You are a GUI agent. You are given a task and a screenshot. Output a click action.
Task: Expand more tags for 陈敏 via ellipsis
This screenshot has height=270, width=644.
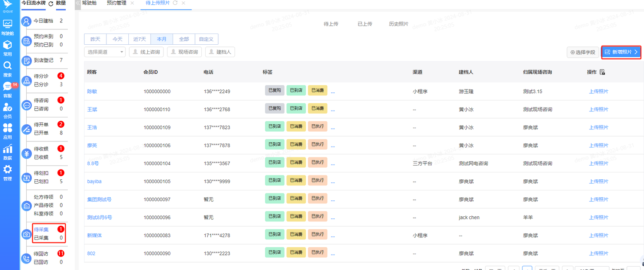coord(333,91)
